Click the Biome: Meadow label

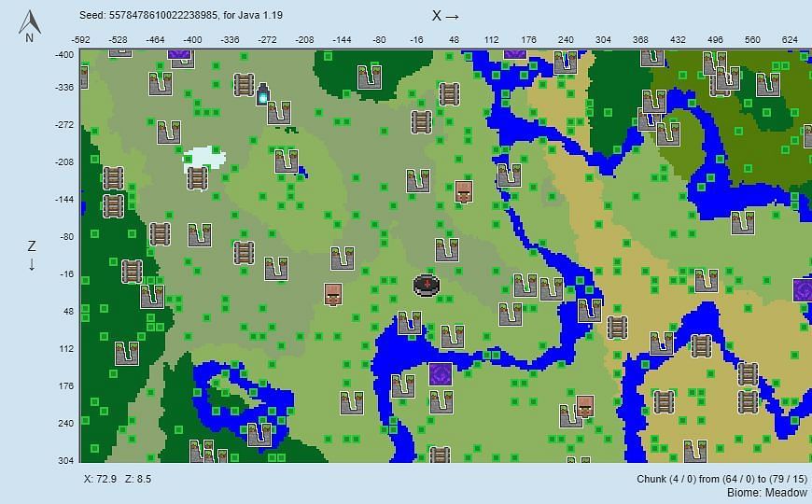pyautogui.click(x=767, y=493)
